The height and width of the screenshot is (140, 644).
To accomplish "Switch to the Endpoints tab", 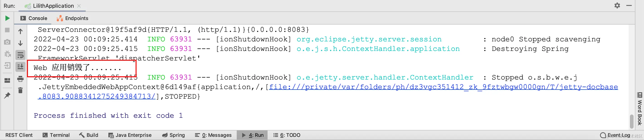I will 73,18.
